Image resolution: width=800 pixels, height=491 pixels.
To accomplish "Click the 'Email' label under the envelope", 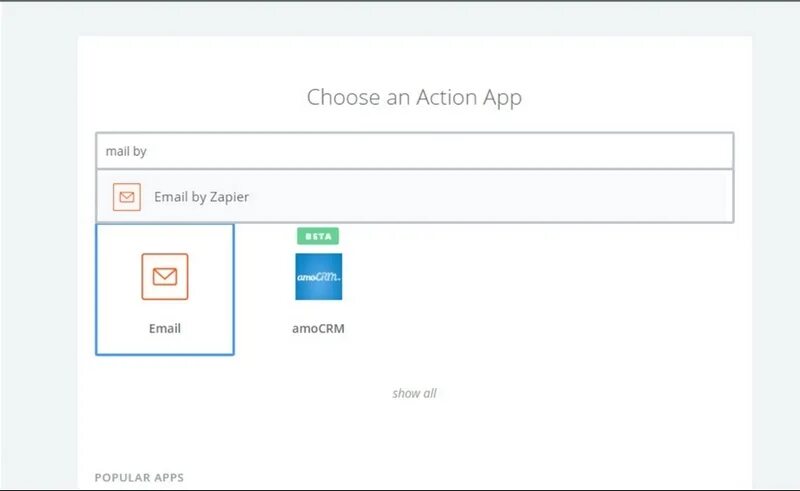I will click(x=165, y=328).
